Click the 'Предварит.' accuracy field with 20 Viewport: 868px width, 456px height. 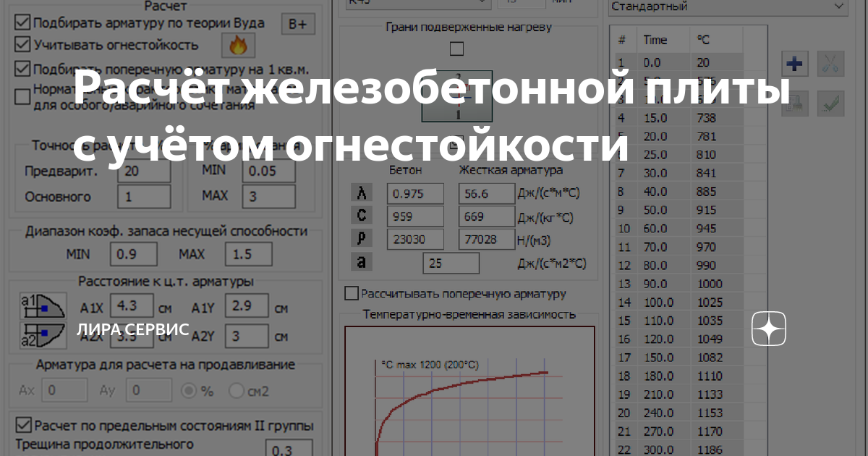tap(144, 172)
